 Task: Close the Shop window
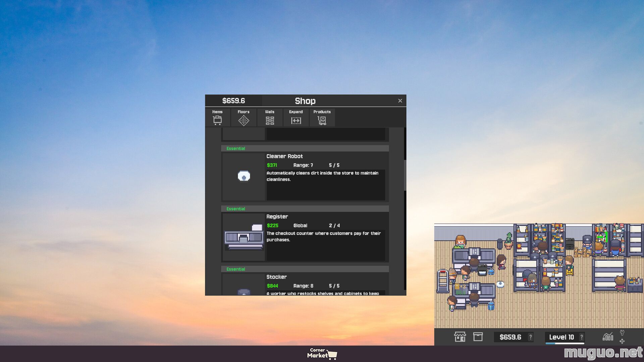pos(400,101)
